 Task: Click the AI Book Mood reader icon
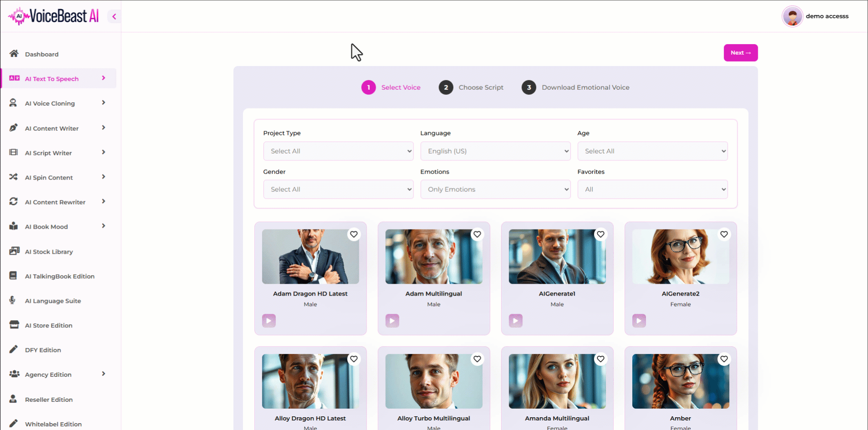pos(14,226)
